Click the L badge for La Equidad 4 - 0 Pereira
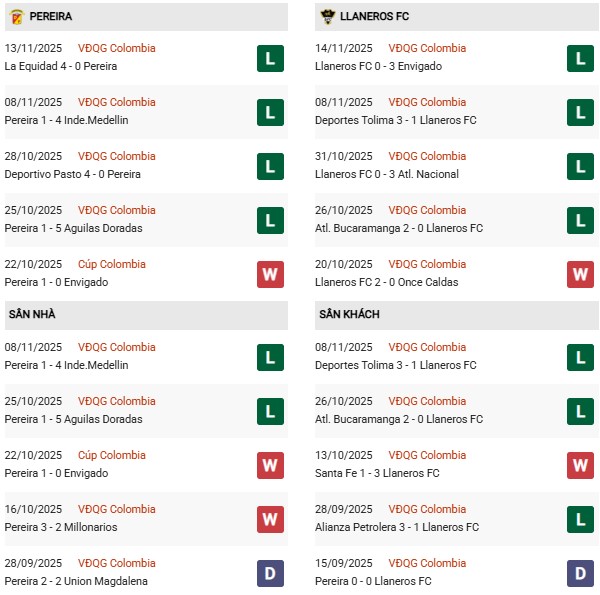This screenshot has height=595, width=600. coord(270,58)
